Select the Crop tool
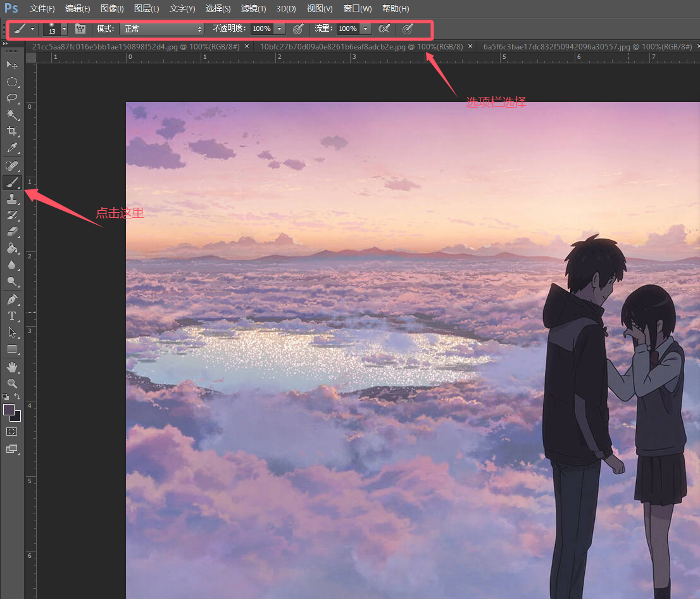700x599 pixels. pyautogui.click(x=12, y=131)
